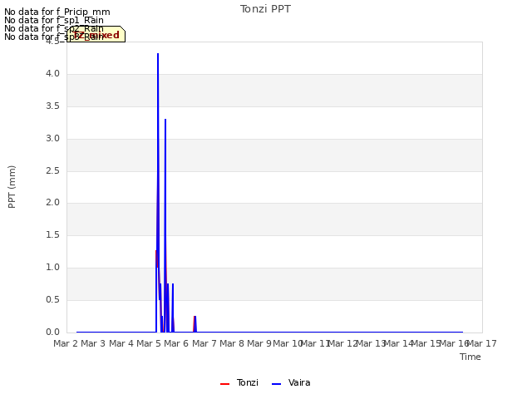Click the 0.0 y-axis tick label

[x=52, y=332]
